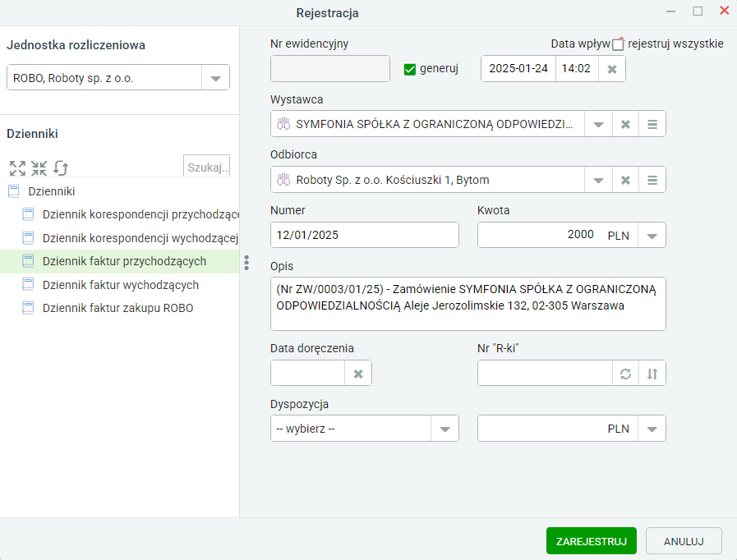
Task: Click the Dyspozycja amount field
Action: click(539, 429)
